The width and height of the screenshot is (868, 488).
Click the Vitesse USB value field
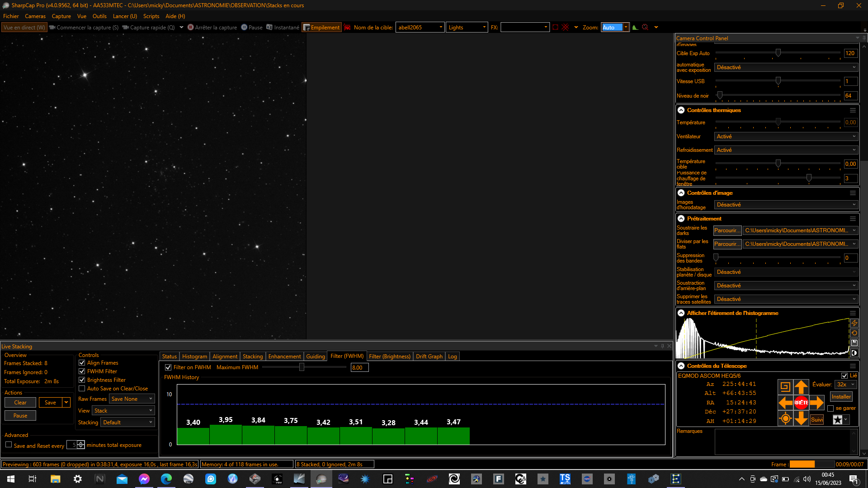(850, 81)
